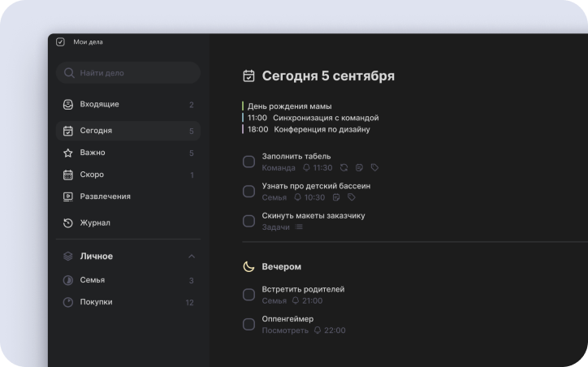The width and height of the screenshot is (588, 367).
Task: Open the Покупки project list
Action: (x=96, y=302)
